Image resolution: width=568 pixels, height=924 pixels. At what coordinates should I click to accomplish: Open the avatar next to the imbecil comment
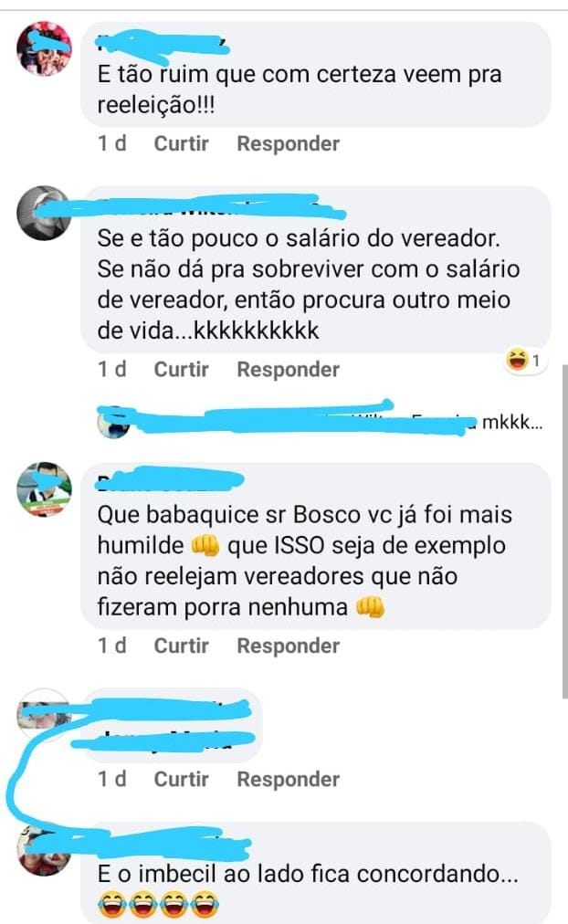click(44, 850)
